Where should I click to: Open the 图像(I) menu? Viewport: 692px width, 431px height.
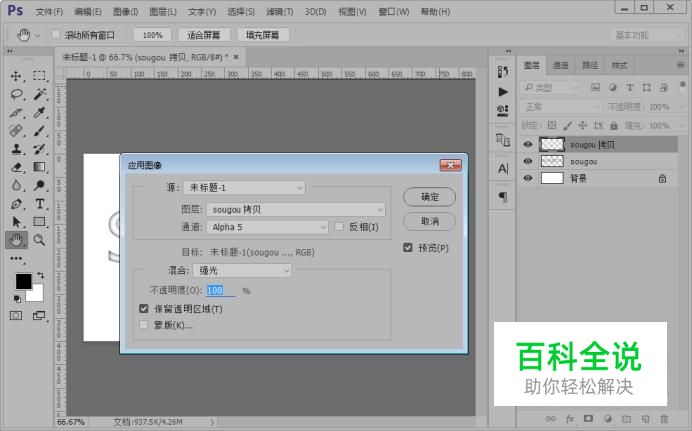pyautogui.click(x=125, y=11)
